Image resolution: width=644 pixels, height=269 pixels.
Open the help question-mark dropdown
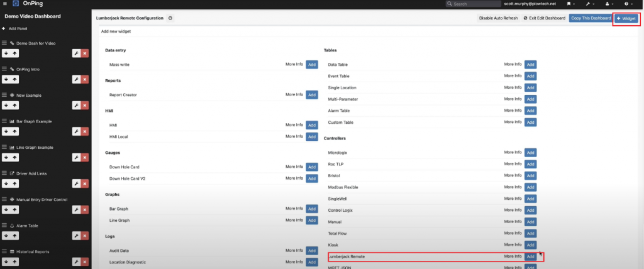coord(628,4)
